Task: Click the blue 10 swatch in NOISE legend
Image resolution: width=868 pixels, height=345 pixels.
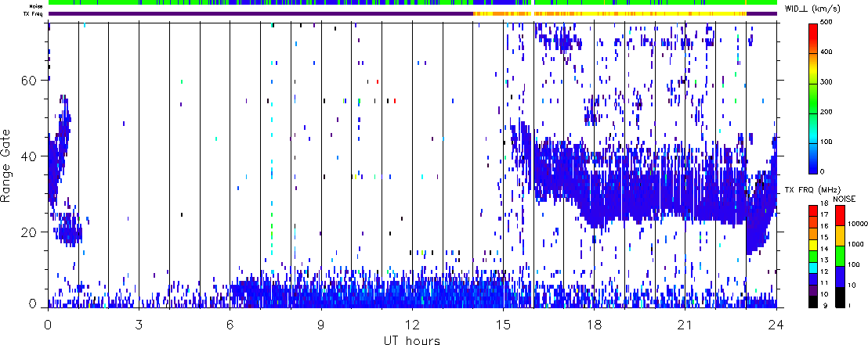Action: tap(840, 276)
